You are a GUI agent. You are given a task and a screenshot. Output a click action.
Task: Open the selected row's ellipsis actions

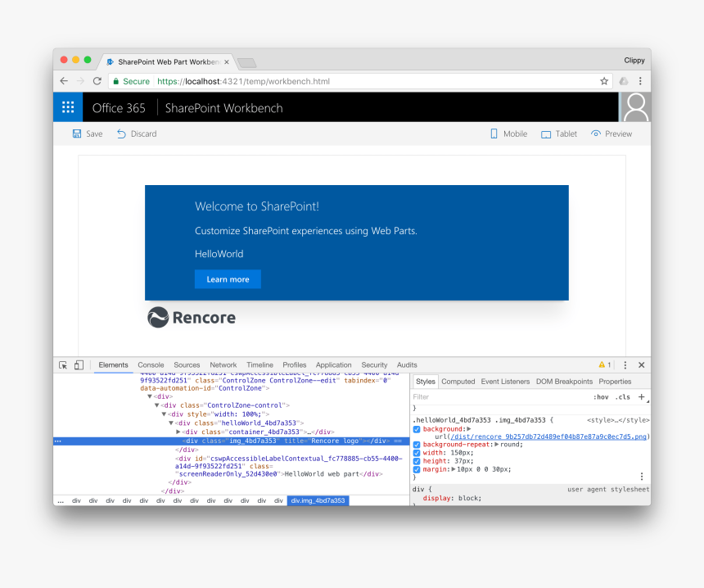[x=57, y=441]
